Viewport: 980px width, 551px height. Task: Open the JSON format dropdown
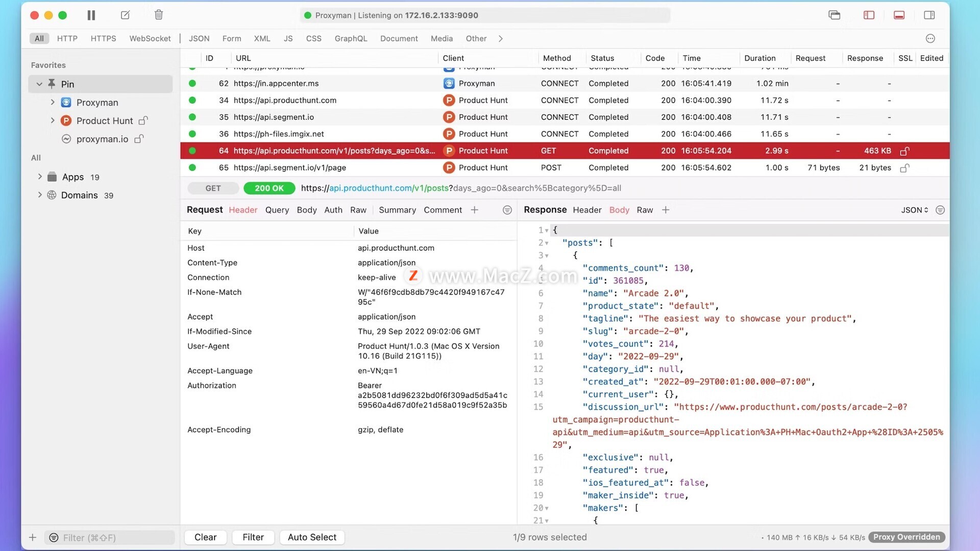point(915,210)
